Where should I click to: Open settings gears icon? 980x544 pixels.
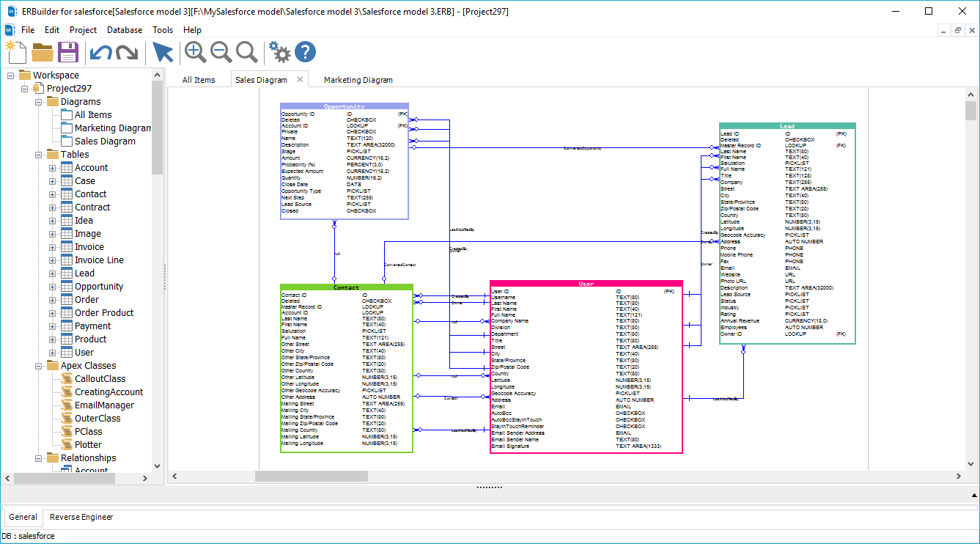(x=279, y=52)
